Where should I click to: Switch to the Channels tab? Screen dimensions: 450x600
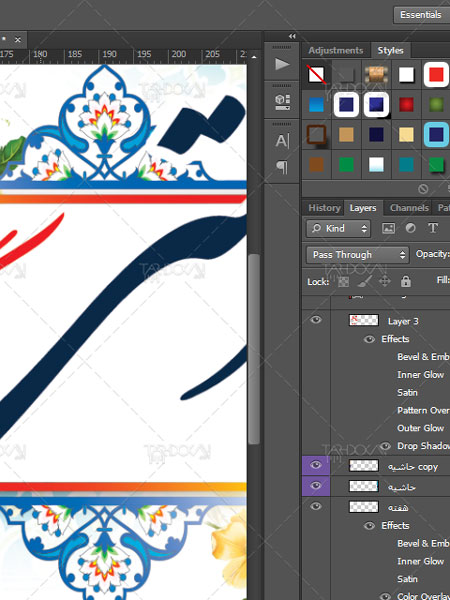(x=409, y=208)
